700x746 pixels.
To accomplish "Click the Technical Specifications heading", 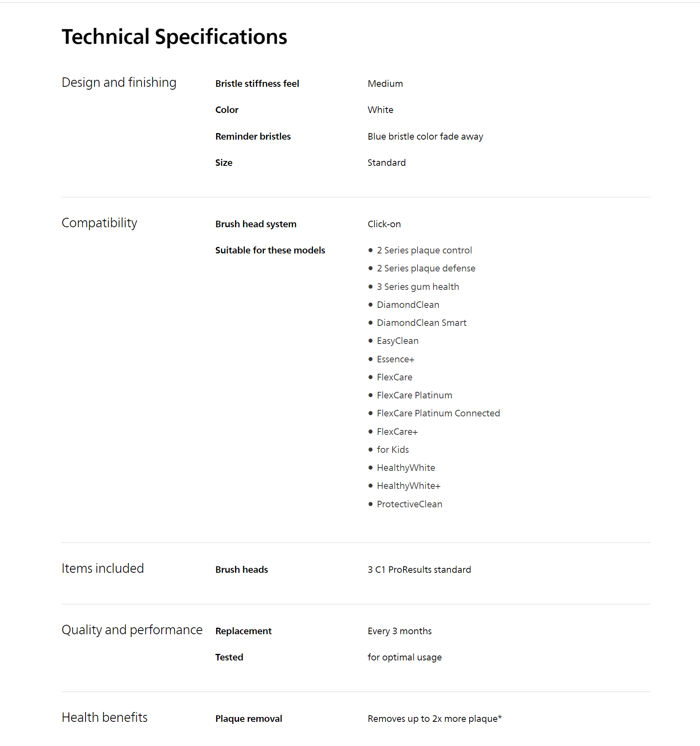I will [x=174, y=37].
